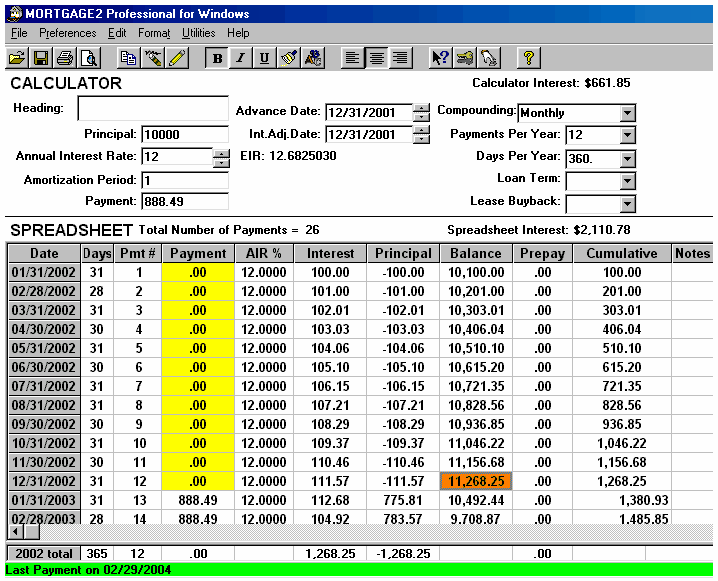Open the Lease Buyback dropdown
Image resolution: width=718 pixels, height=581 pixels.
(627, 204)
